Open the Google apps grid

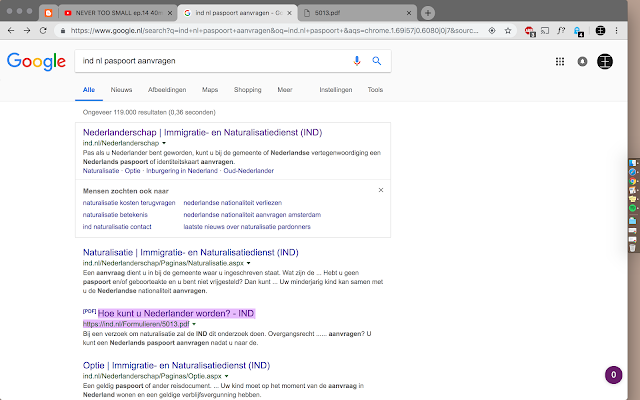tap(560, 62)
